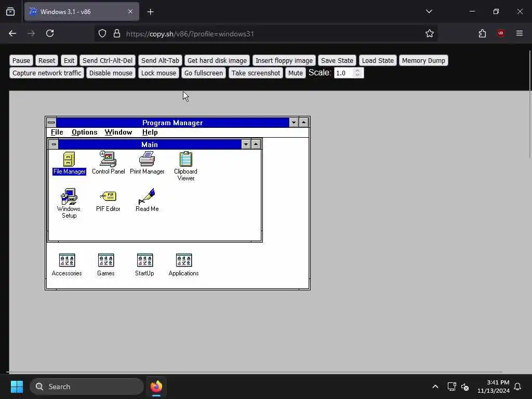
Task: Select the File Manager icon
Action: click(69, 163)
